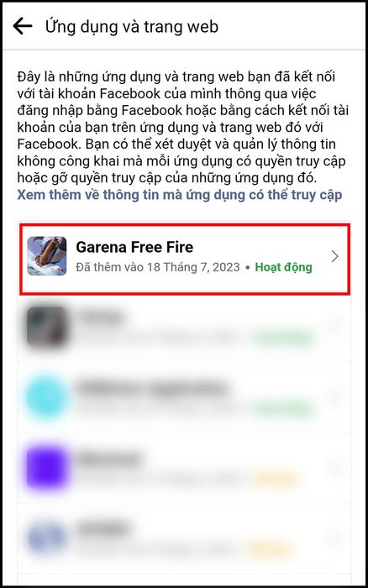Select the Garena Free Fire title text
This screenshot has width=368, height=588.
pos(134,247)
